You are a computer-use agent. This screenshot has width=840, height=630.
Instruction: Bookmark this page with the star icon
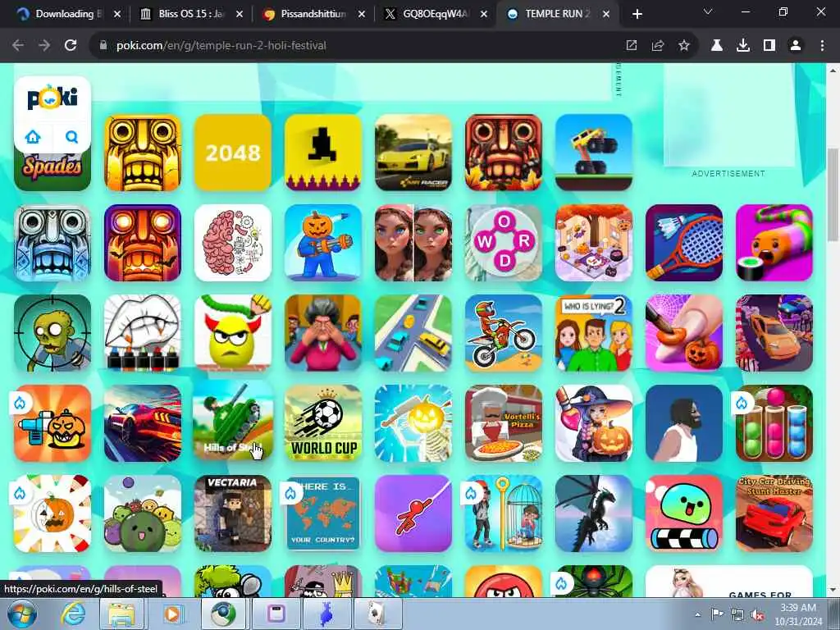684,46
